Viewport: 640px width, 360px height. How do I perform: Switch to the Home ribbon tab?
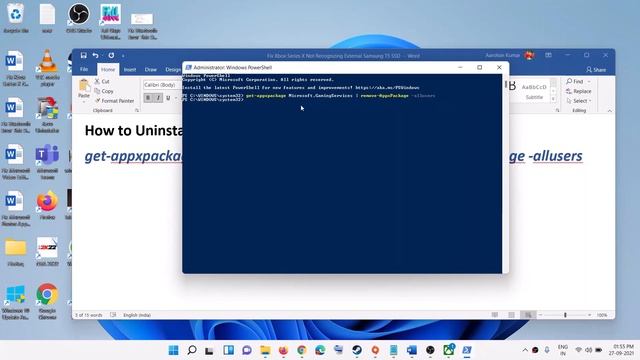pos(108,69)
